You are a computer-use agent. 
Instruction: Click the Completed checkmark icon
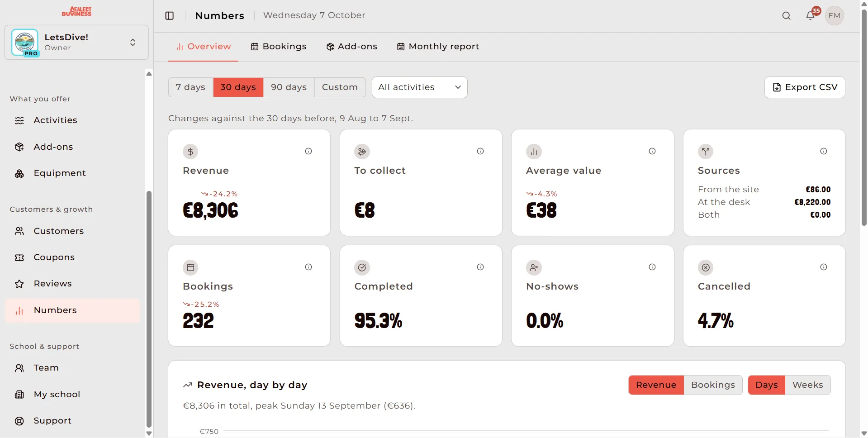[x=362, y=267]
